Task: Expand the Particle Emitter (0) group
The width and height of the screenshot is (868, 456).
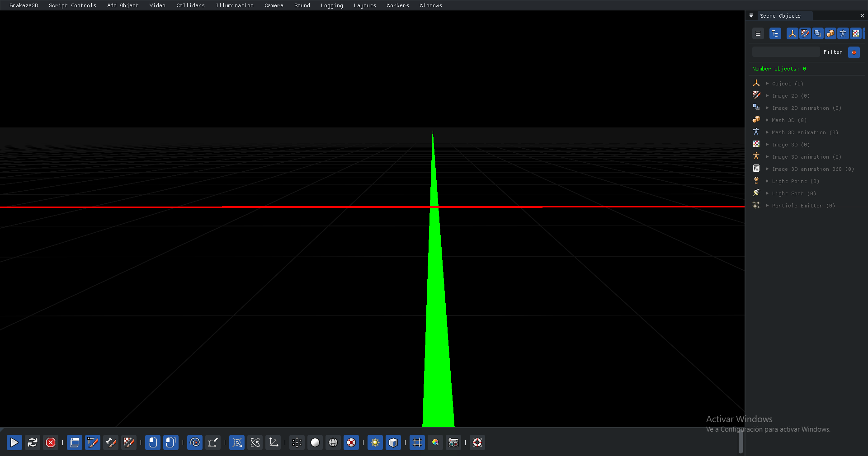Action: 767,206
